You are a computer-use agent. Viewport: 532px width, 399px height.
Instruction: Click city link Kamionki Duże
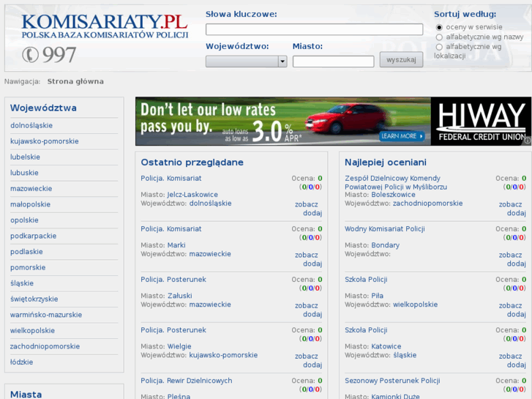(395, 396)
